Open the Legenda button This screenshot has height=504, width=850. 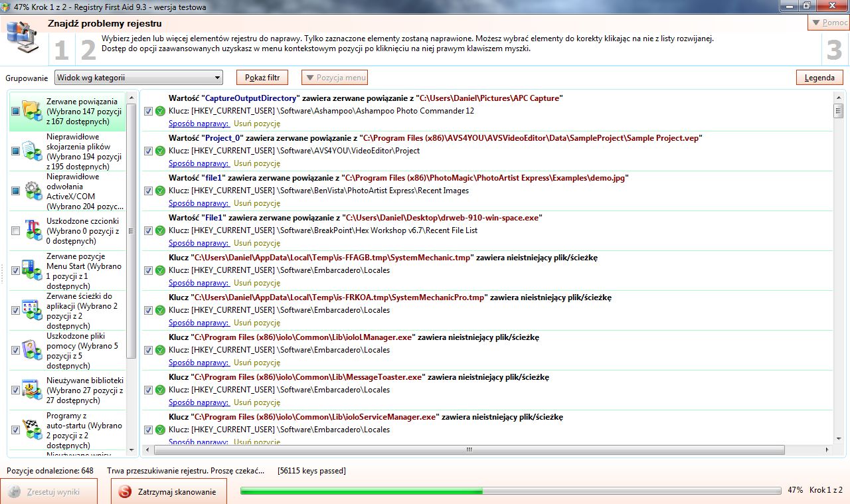[819, 78]
